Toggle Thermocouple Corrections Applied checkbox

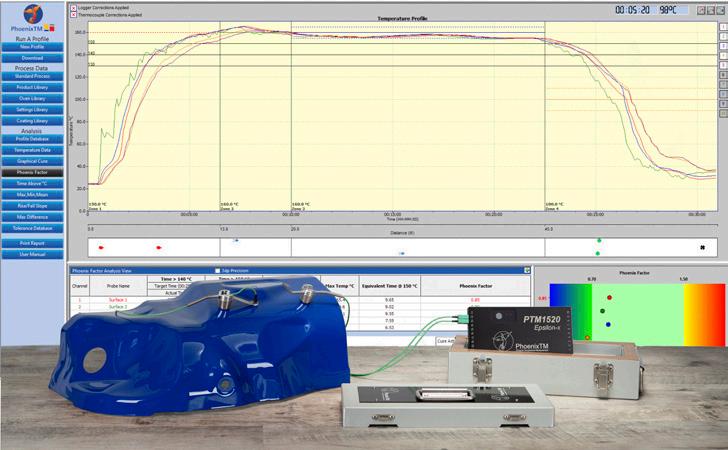tap(73, 15)
